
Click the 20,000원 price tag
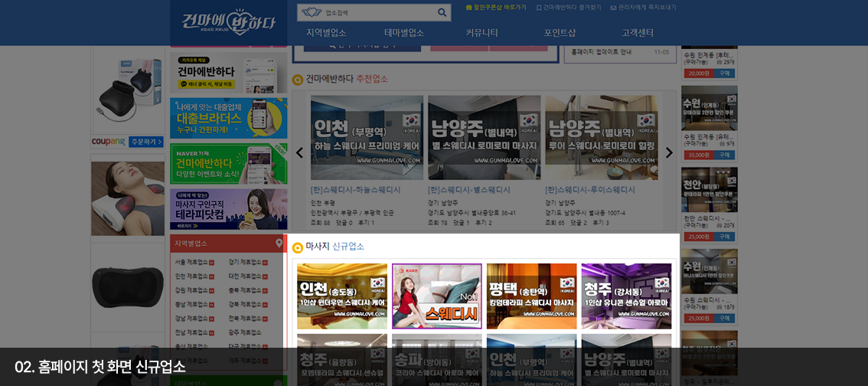[x=699, y=73]
